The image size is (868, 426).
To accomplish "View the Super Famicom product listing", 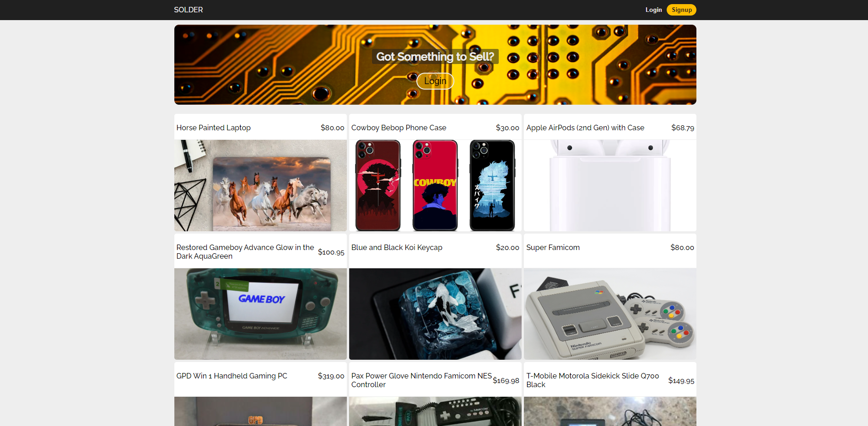I will (x=553, y=247).
